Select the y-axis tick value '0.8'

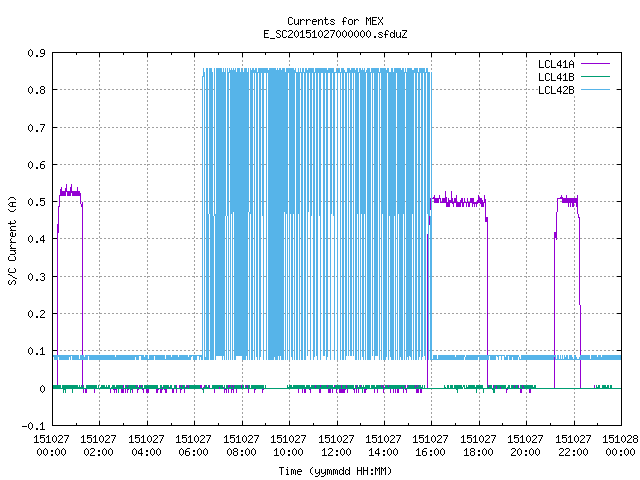[x=36, y=90]
